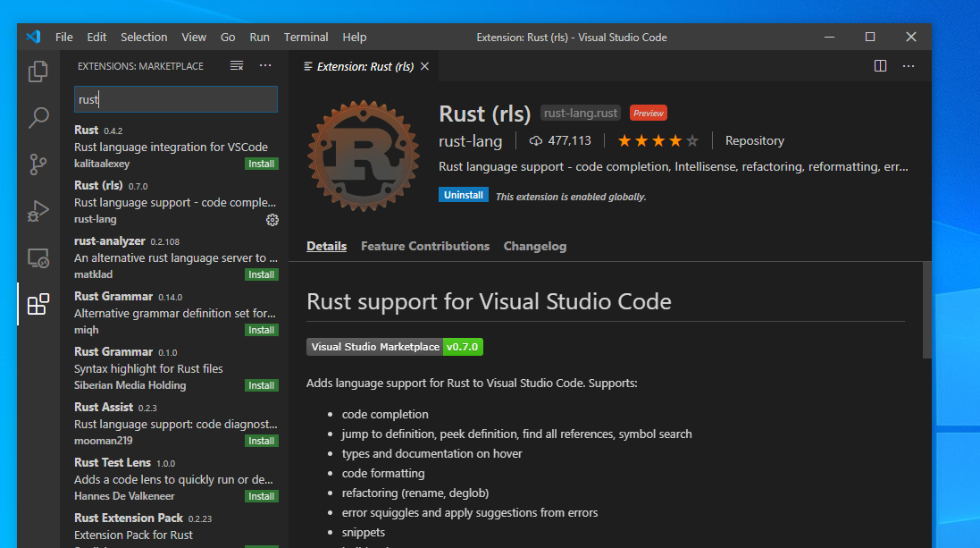This screenshot has height=548, width=980.
Task: Open the Source Control view
Action: [38, 164]
